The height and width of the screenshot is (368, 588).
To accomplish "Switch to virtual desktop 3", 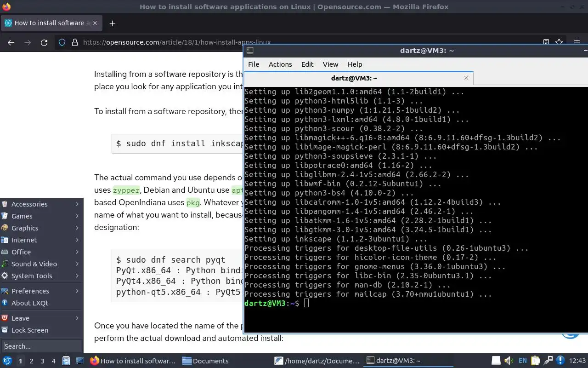I will tap(42, 361).
